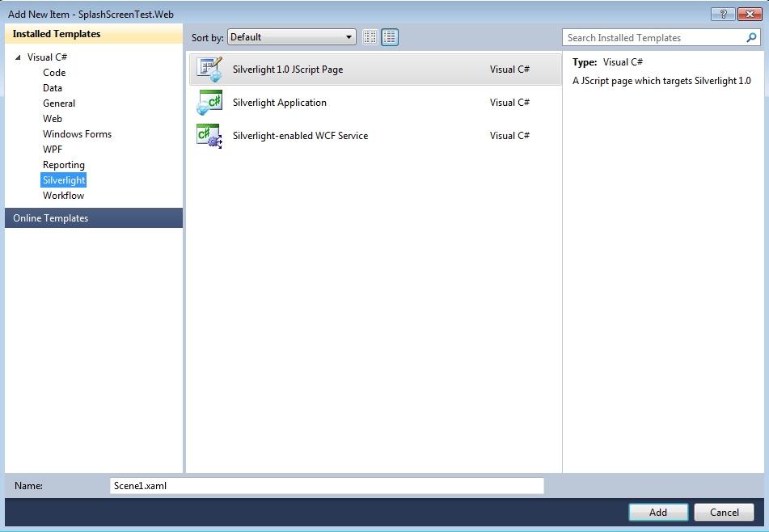The height and width of the screenshot is (532, 769).
Task: Collapse the Visual C# tree node
Action: (18, 57)
